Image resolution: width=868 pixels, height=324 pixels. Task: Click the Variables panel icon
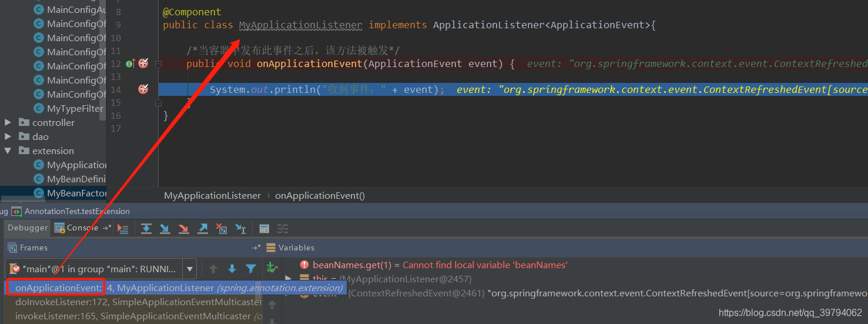click(x=271, y=248)
